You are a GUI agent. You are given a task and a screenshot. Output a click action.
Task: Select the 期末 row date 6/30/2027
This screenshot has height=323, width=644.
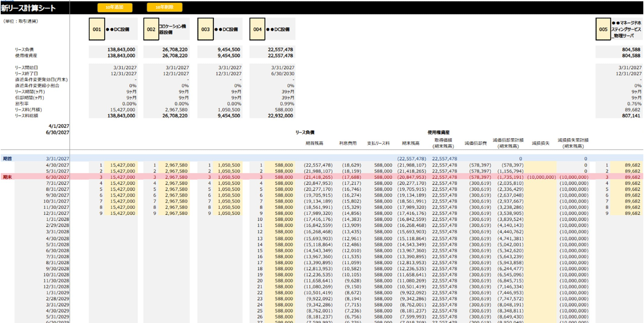[57, 177]
